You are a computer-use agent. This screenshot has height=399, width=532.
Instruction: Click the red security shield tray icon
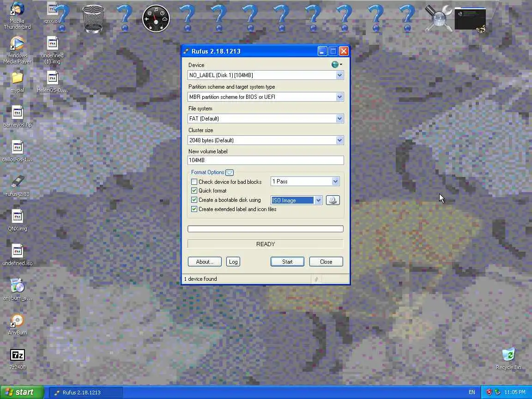pyautogui.click(x=489, y=392)
